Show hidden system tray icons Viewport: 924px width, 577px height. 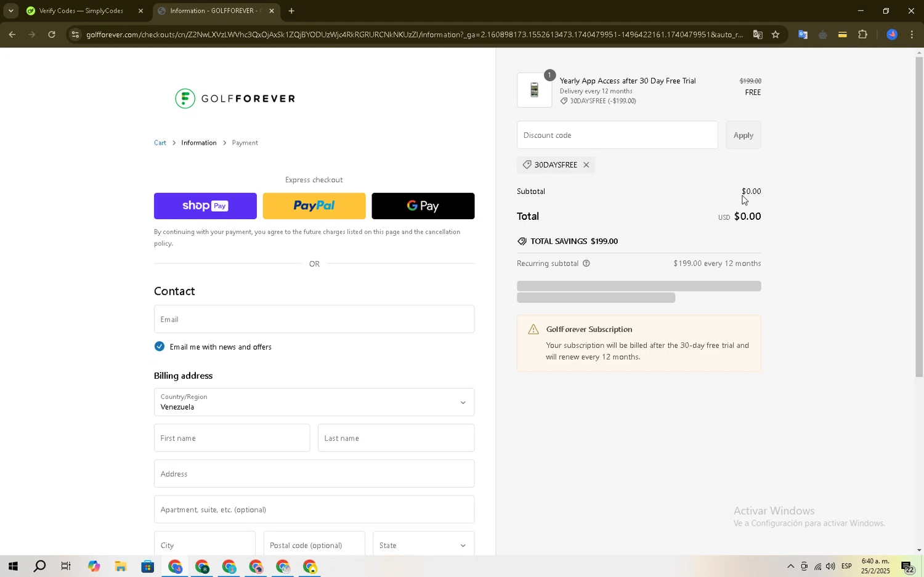pyautogui.click(x=790, y=567)
